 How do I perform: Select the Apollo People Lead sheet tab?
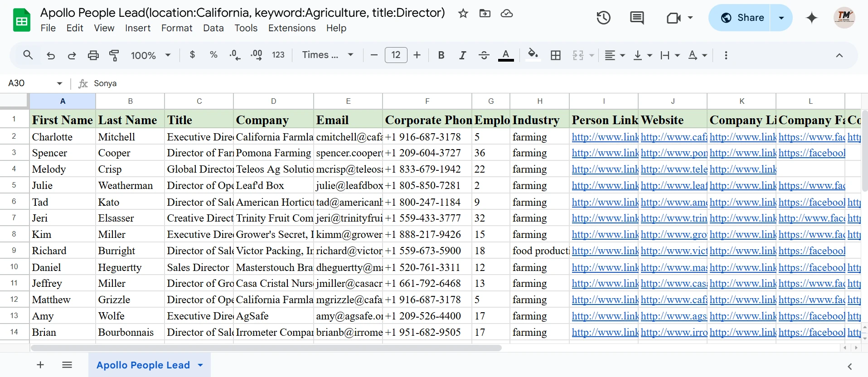143,365
